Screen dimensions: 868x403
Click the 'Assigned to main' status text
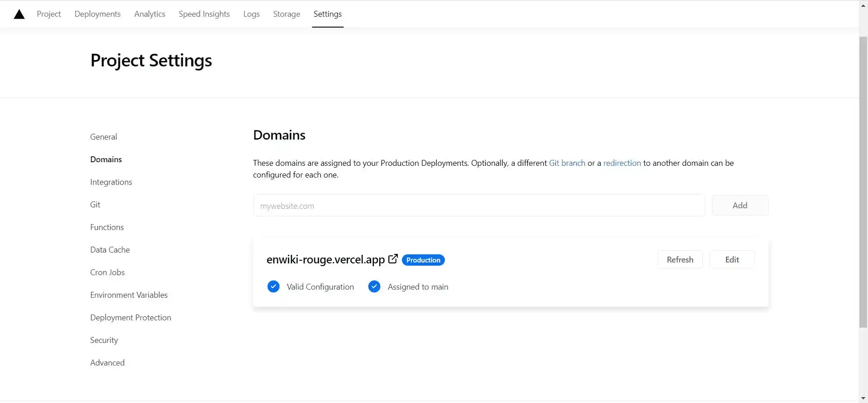point(418,287)
